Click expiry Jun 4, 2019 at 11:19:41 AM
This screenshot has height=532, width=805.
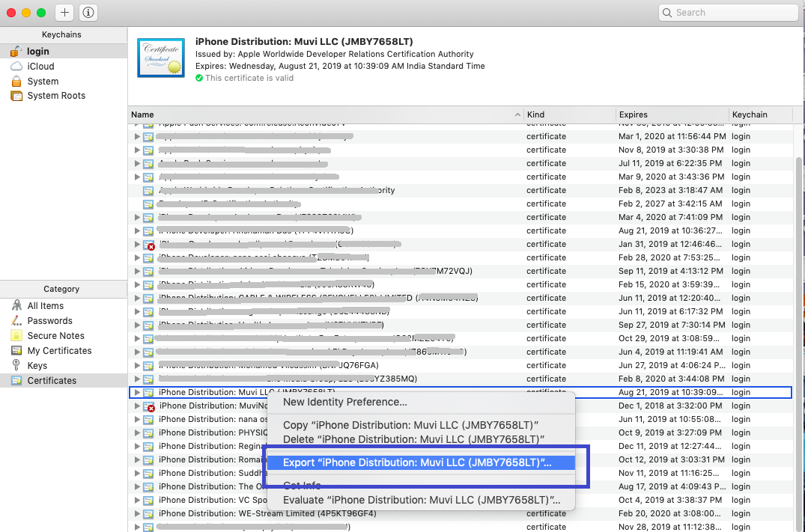[x=670, y=352]
